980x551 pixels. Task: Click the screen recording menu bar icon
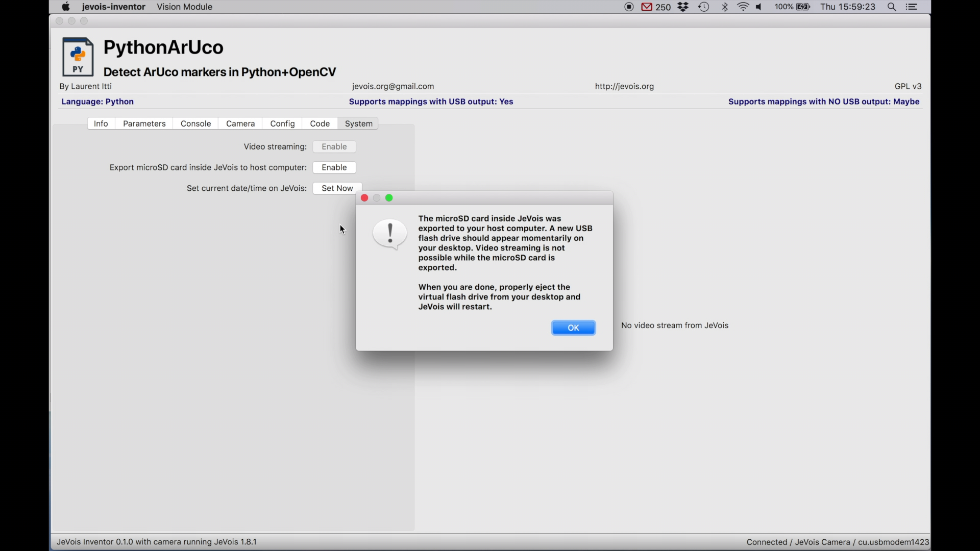click(x=629, y=7)
